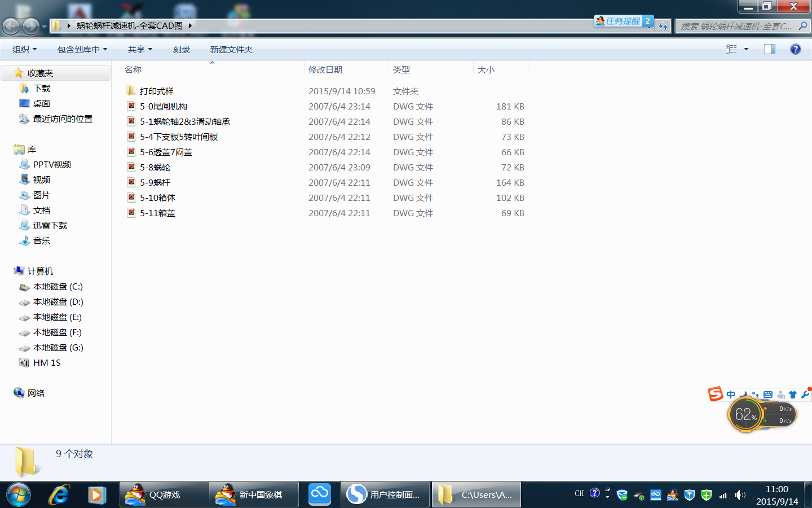
Task: Create a folder with 新建文件夹
Action: 231,50
